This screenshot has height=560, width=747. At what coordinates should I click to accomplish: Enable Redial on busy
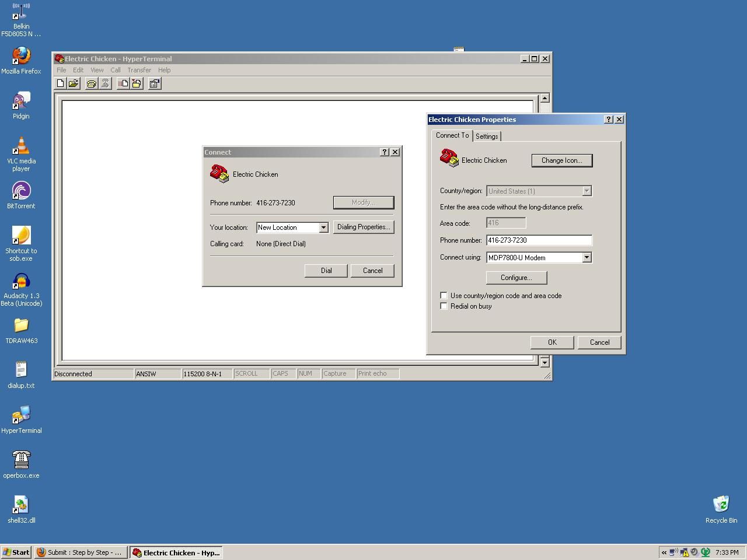point(444,306)
